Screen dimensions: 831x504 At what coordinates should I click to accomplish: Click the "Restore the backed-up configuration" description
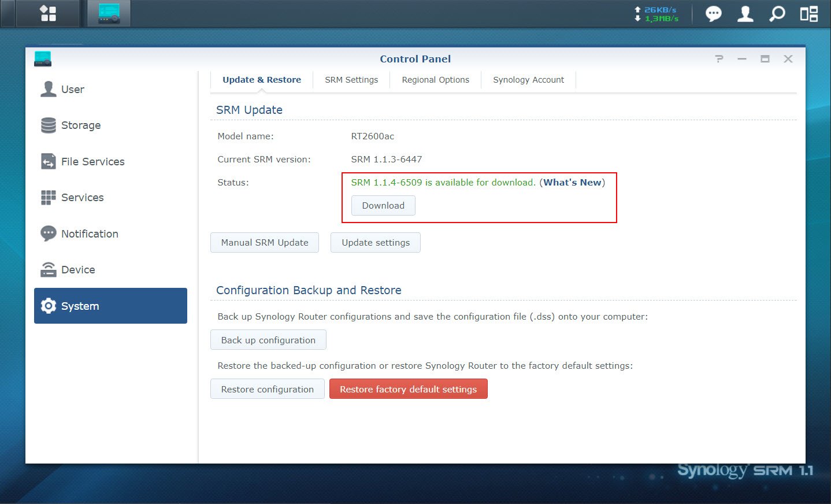[425, 366]
